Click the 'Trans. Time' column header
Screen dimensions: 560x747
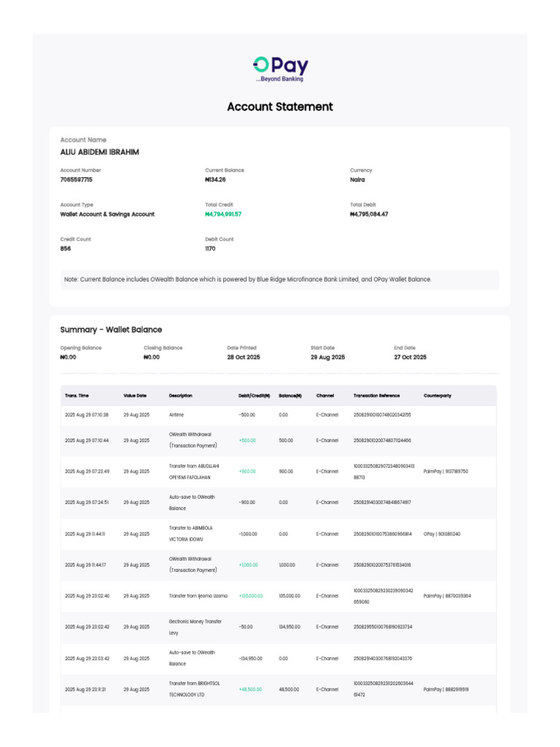77,396
